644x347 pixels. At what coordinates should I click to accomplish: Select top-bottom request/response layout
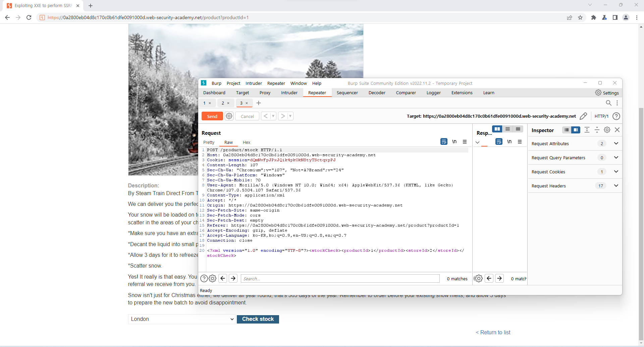(x=507, y=129)
